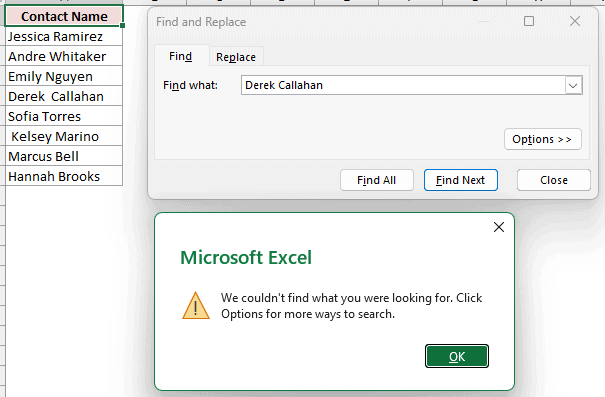Select the Andre Whitaker cell
Screen dimensions: 605x397
pyautogui.click(x=64, y=56)
